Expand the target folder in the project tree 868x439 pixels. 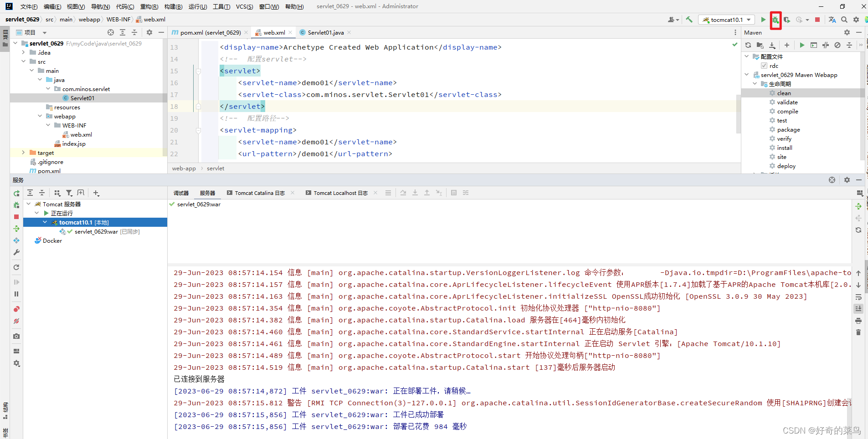pos(23,153)
